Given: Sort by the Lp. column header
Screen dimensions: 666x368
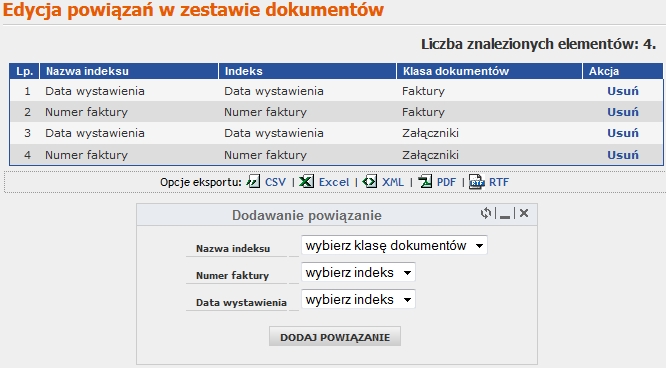Looking at the screenshot, I should 25,71.
